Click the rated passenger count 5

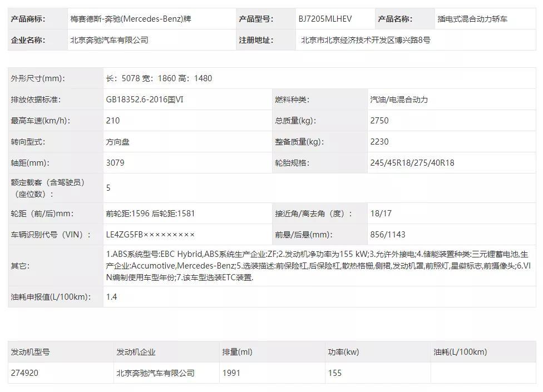coord(108,188)
